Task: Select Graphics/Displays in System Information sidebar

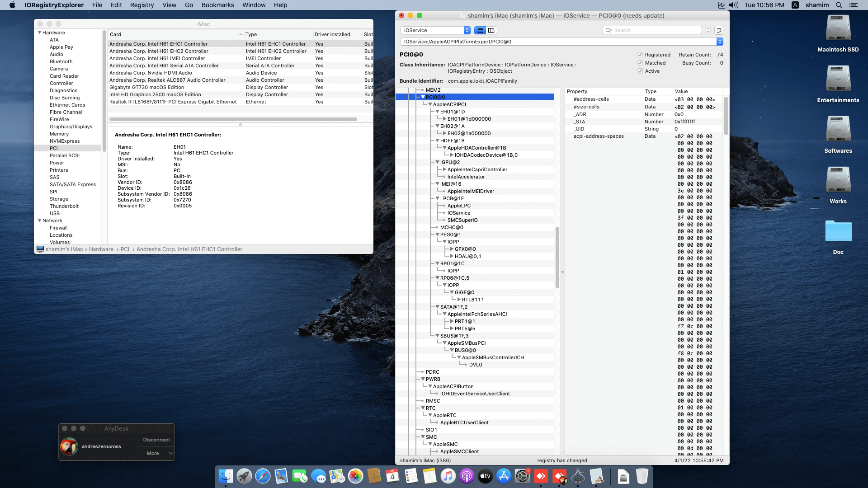Action: (71, 127)
